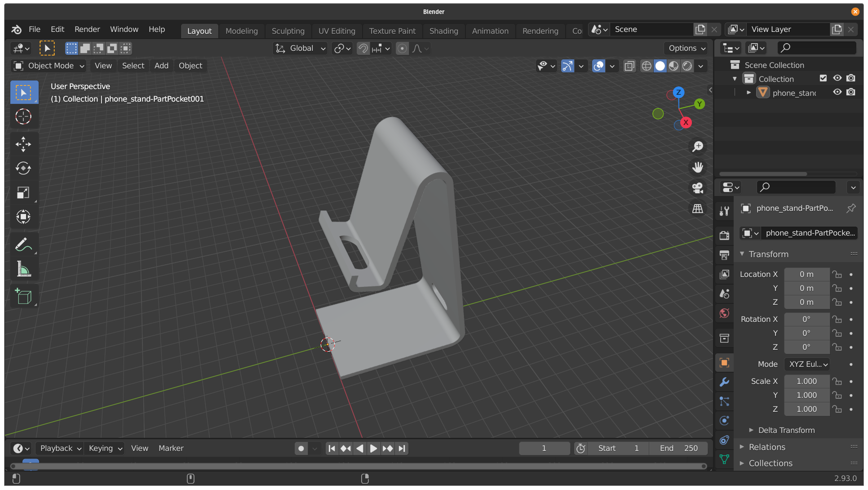Viewport: 868px width, 490px height.
Task: Select the Scale tool
Action: click(23, 193)
